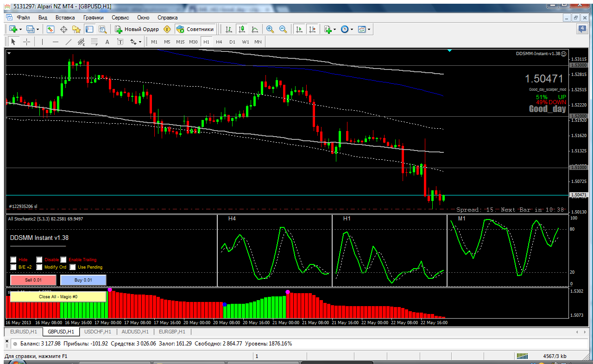Check the Use Pending checkbox
Image resolution: width=593 pixels, height=364 pixels.
73,267
